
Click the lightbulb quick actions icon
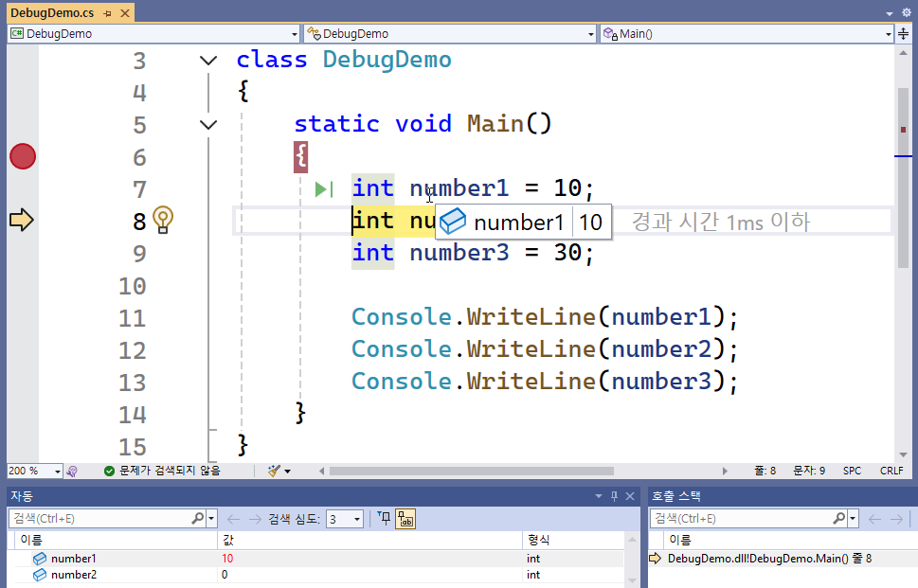(163, 220)
